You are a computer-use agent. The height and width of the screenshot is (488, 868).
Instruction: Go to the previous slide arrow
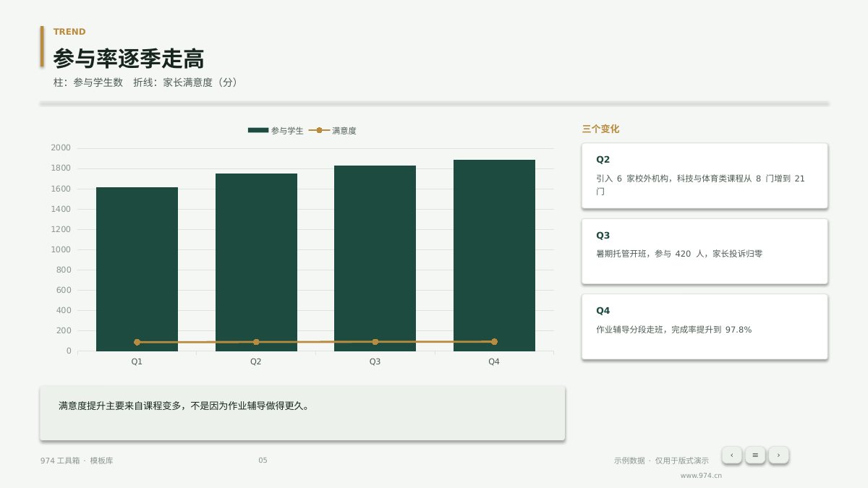coord(732,455)
